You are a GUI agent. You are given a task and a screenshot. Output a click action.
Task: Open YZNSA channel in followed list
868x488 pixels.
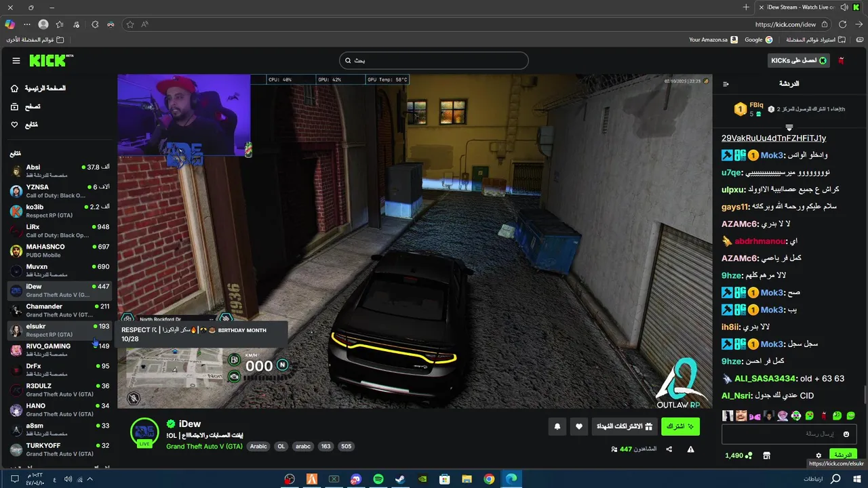pos(60,191)
